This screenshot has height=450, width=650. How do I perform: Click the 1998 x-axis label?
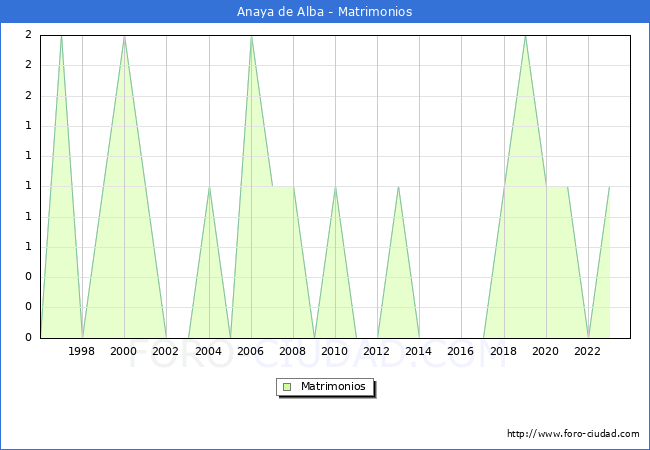81,351
